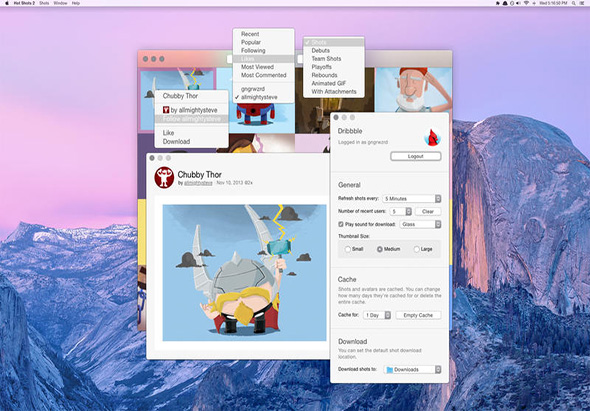Choose With Attachments in the type menu
Image resolution: width=590 pixels, height=411 pixels.
click(x=334, y=92)
